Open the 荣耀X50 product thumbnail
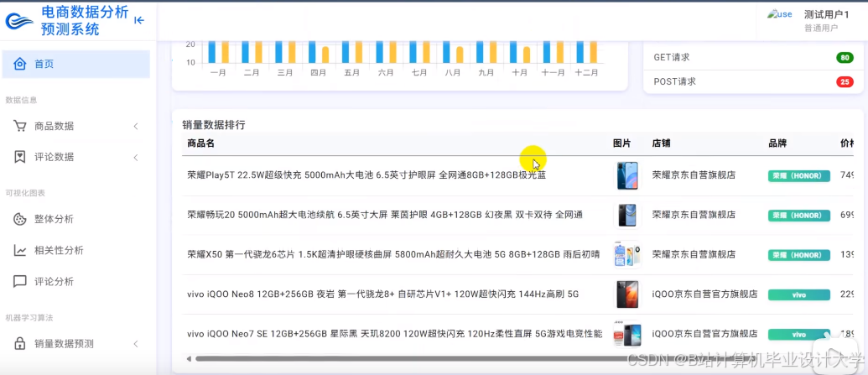 pos(627,255)
